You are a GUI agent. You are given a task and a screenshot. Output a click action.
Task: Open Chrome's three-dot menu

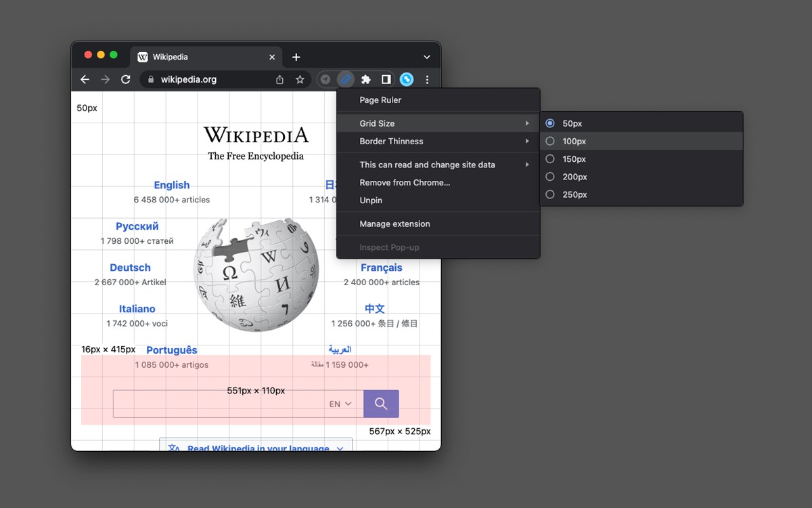coord(427,79)
